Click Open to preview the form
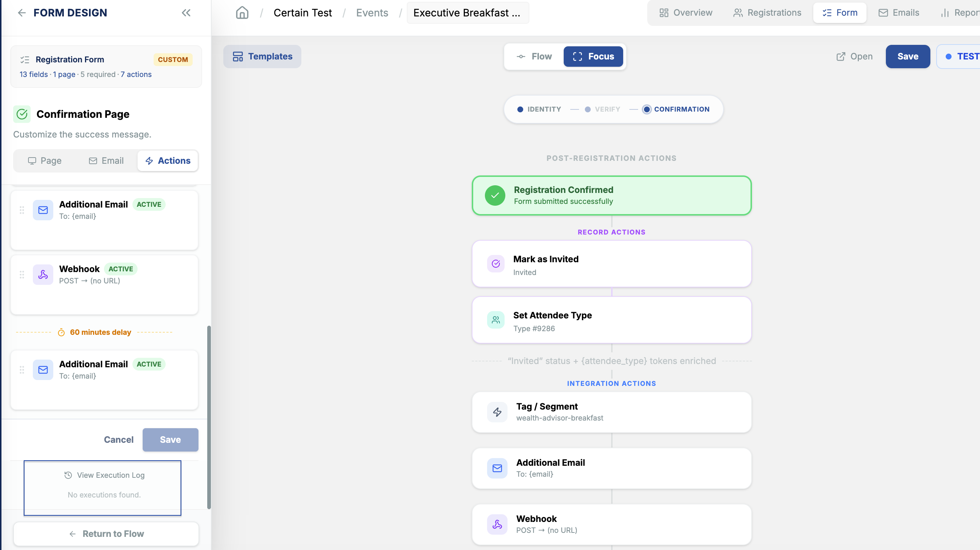The height and width of the screenshot is (550, 980). pos(854,56)
